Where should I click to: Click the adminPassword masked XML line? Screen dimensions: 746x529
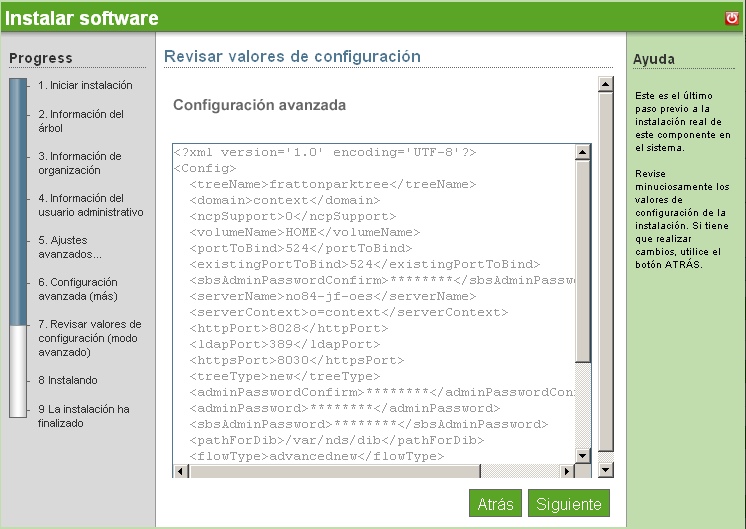(x=344, y=408)
